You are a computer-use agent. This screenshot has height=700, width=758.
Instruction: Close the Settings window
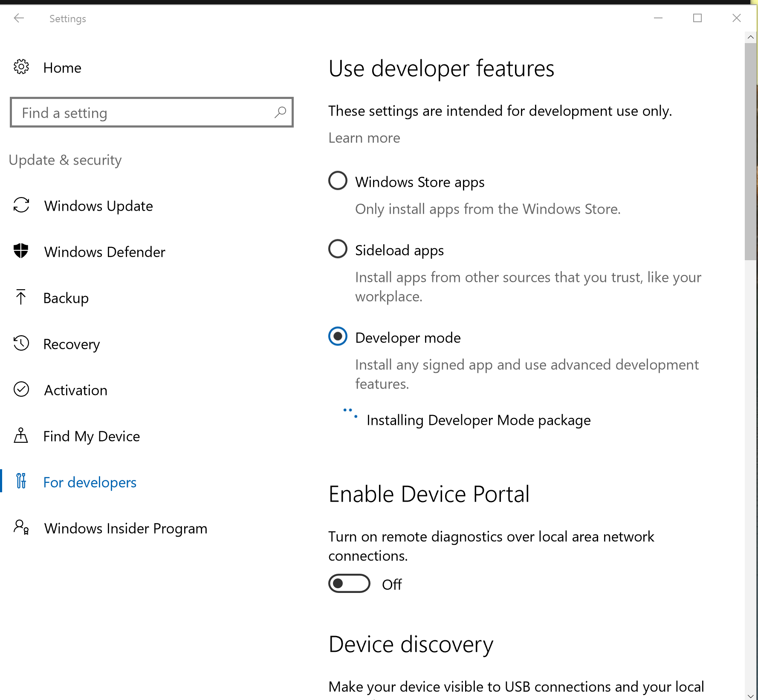[x=736, y=18]
